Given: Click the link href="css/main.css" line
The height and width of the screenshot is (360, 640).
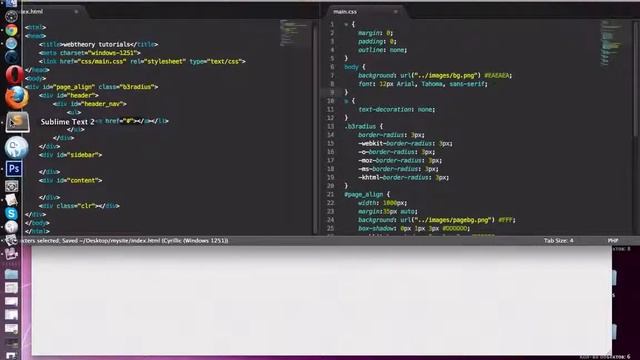Looking at the screenshot, I should (x=142, y=62).
